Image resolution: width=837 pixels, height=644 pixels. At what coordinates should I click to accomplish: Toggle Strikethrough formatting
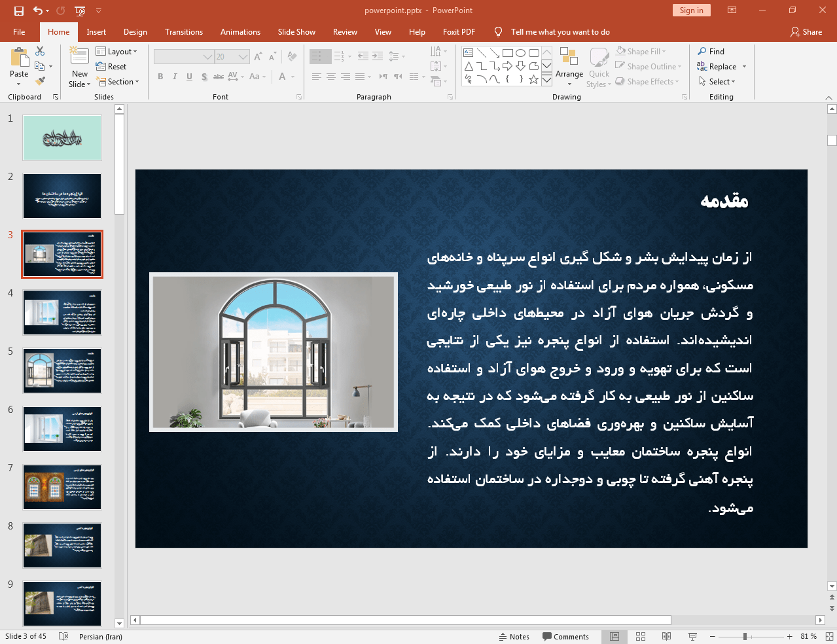219,77
